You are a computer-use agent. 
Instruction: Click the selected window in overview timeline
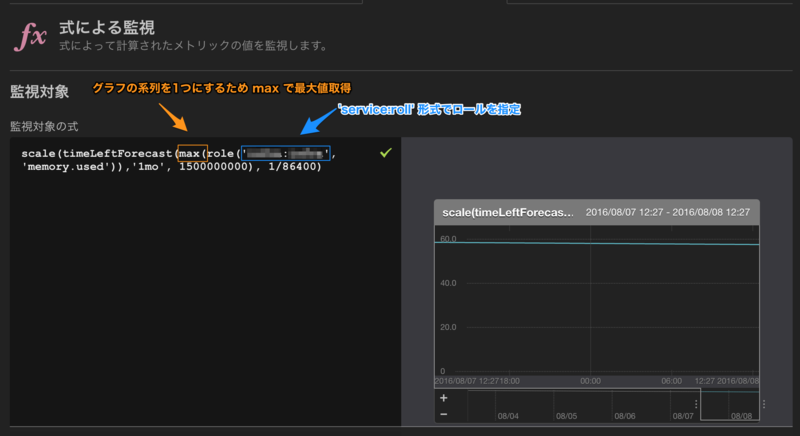click(x=730, y=404)
